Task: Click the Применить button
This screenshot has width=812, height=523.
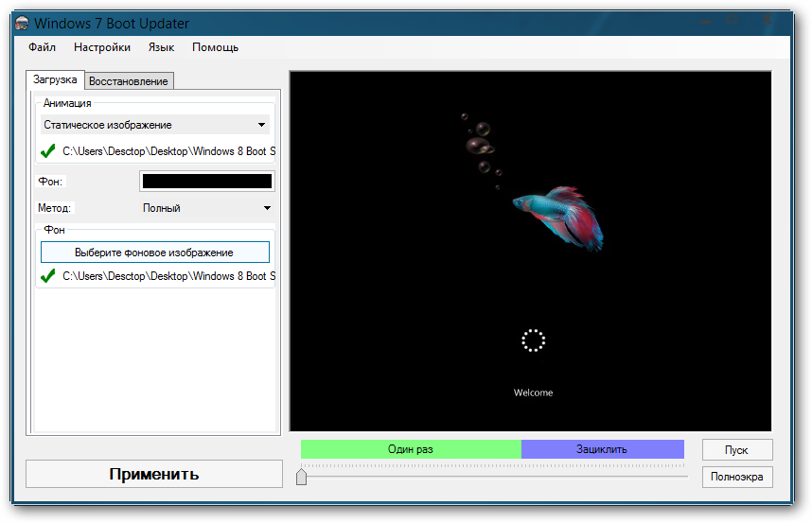Action: (153, 474)
